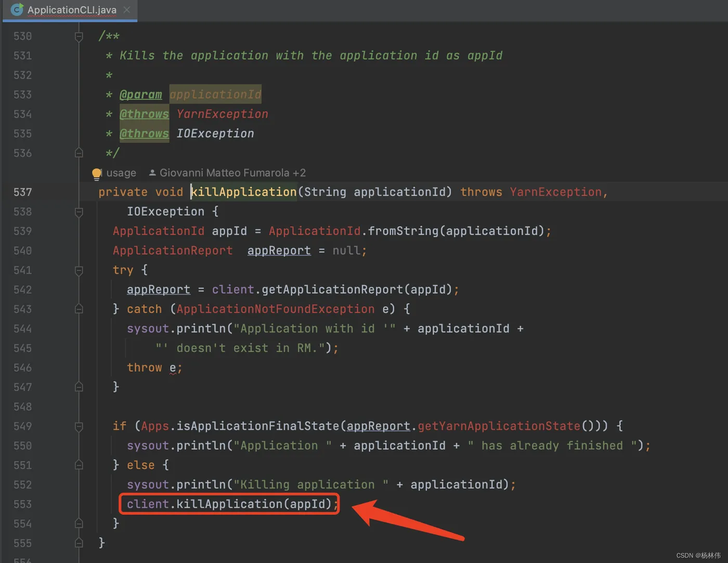Click the fromString method call
Screen dimensions: 728x563
coord(404,231)
